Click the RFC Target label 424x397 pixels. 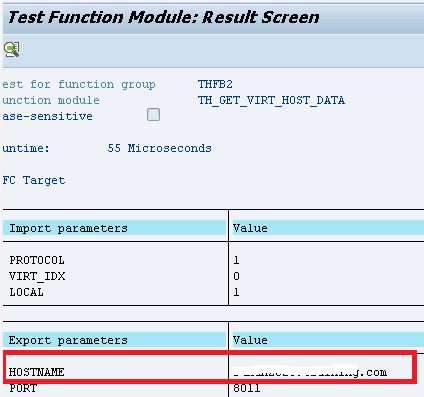pos(34,180)
